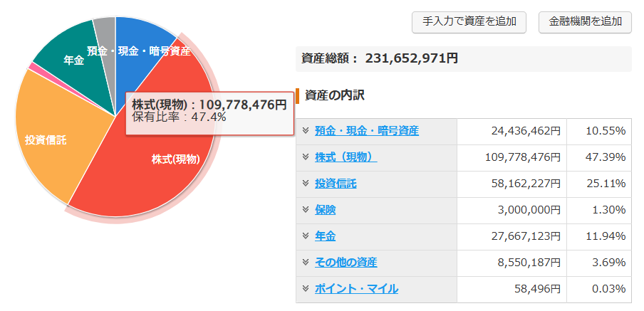The image size is (644, 311).
Task: Expand the 株式（現物） row chevron
Action: click(x=305, y=157)
